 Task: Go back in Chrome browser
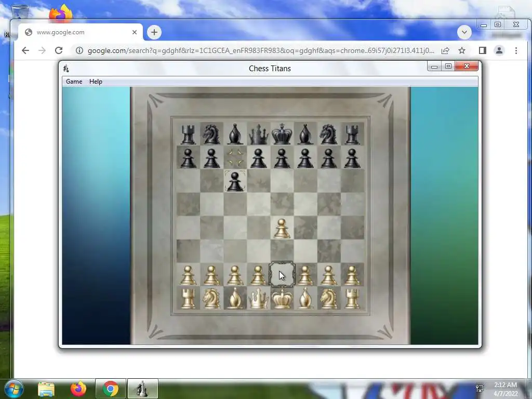tap(25, 50)
